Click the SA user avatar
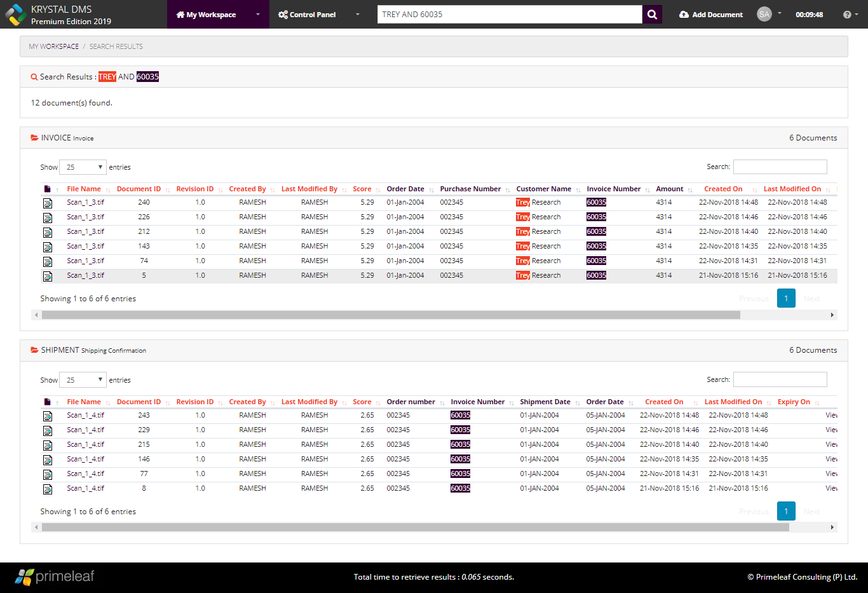This screenshot has height=593, width=868. [x=764, y=14]
